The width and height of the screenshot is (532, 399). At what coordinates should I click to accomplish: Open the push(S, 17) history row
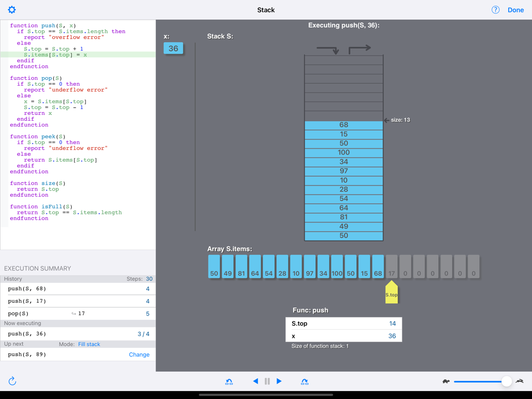78,301
